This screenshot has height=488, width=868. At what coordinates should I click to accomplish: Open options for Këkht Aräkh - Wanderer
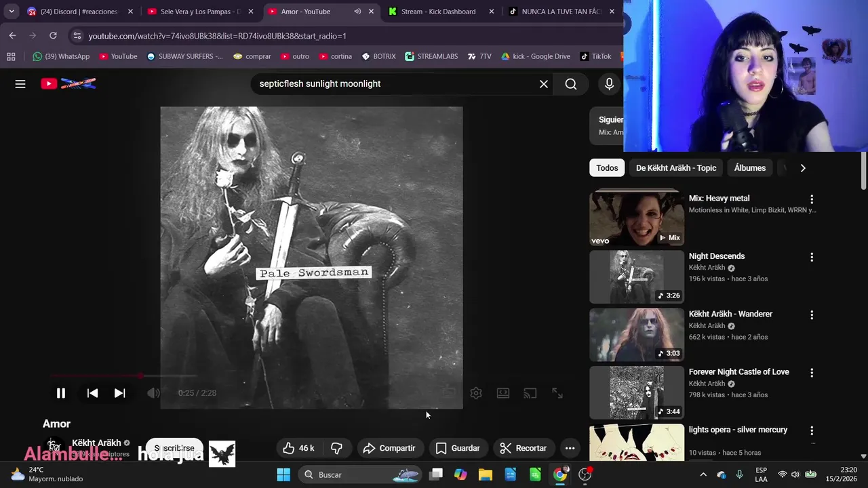point(812,315)
